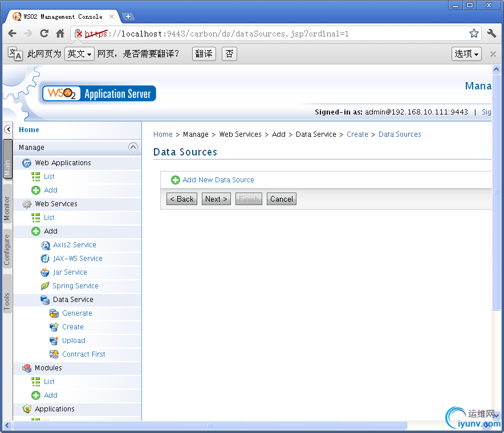Open the Create breadcrumb link
Screen dimensions: 504x433
coord(357,134)
